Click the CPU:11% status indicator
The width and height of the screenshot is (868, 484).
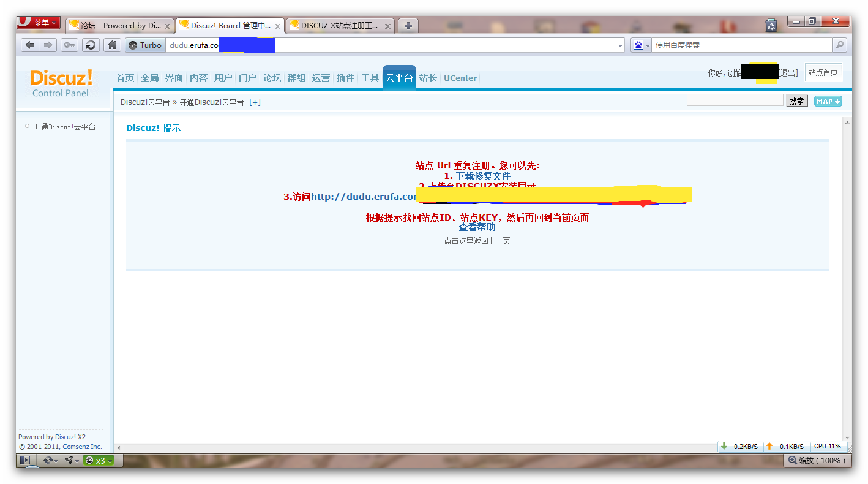tap(828, 447)
